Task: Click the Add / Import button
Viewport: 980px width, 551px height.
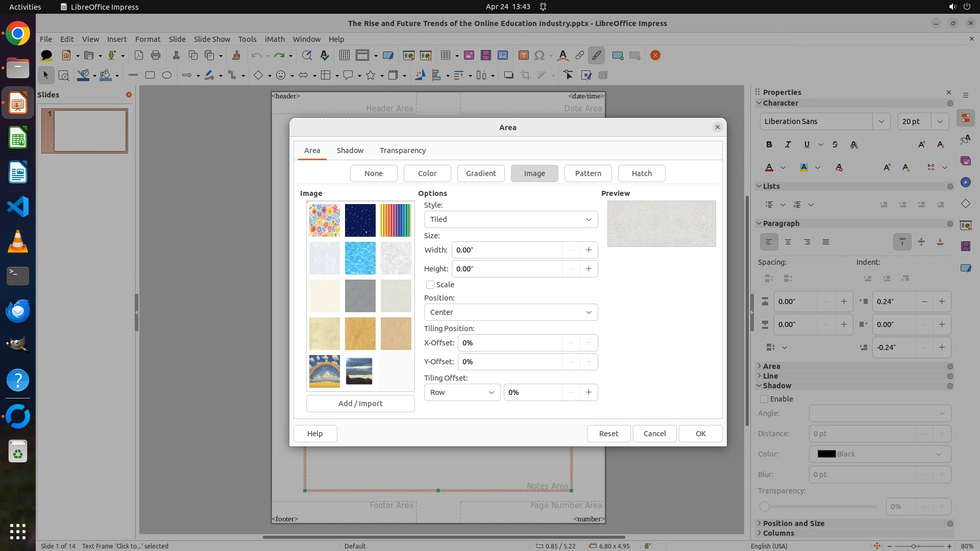Action: pos(360,404)
